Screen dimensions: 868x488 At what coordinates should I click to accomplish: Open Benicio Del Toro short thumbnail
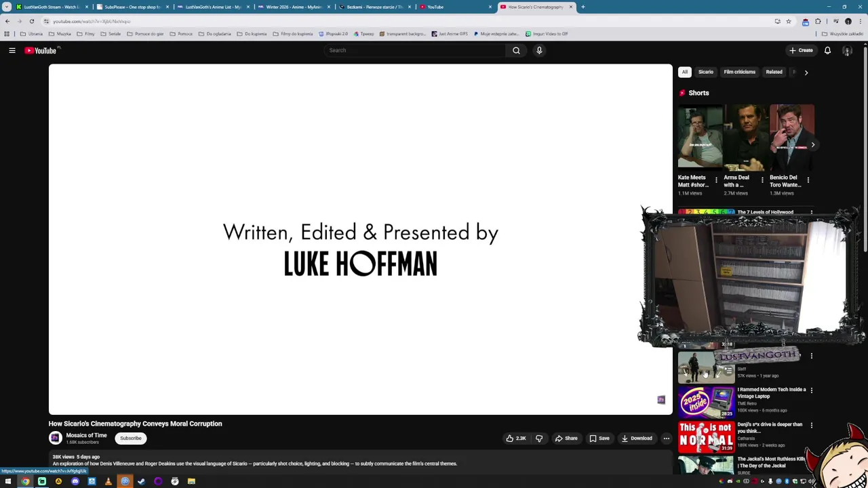click(791, 136)
